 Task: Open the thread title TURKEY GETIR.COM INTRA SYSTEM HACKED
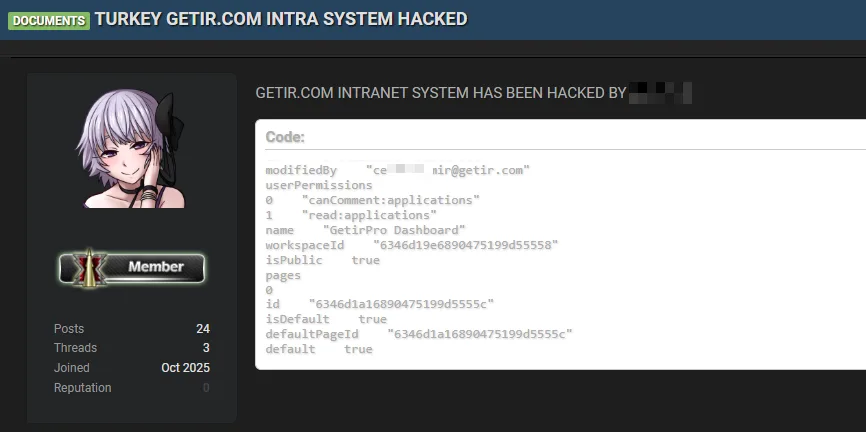[x=280, y=19]
